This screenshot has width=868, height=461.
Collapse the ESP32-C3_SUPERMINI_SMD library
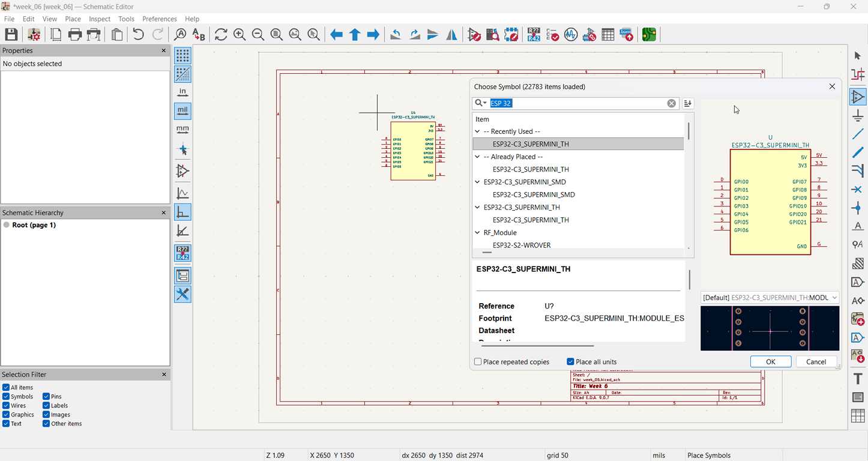tap(478, 182)
